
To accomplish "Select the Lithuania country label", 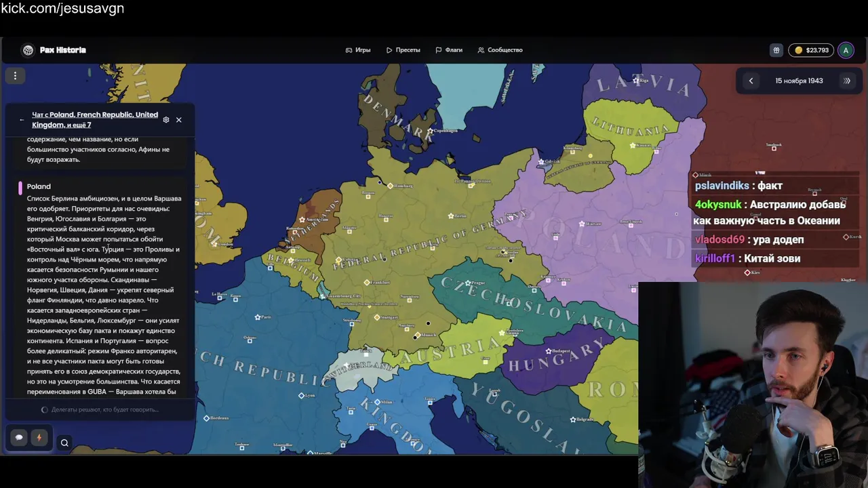I will (x=631, y=127).
